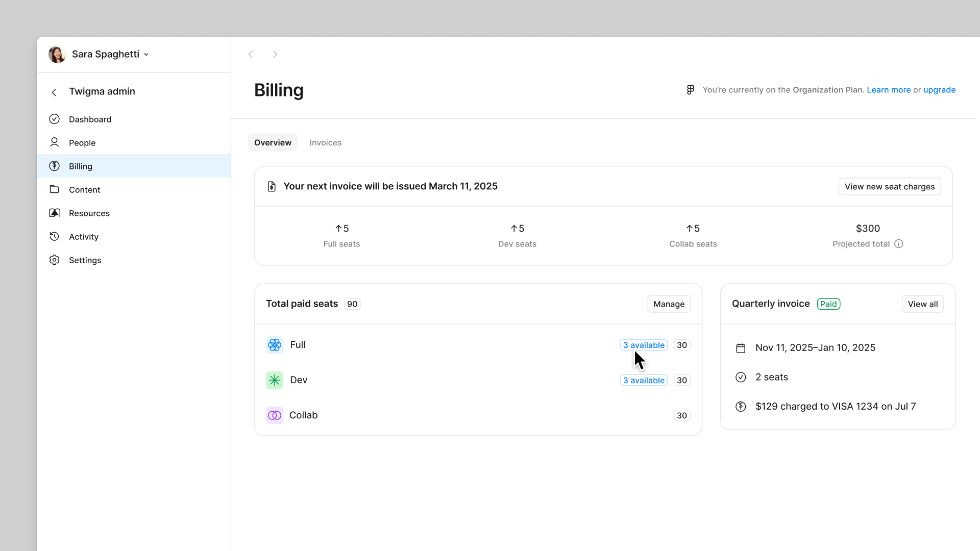Click upgrade plan link
Viewport: 980px width, 551px height.
[939, 89]
